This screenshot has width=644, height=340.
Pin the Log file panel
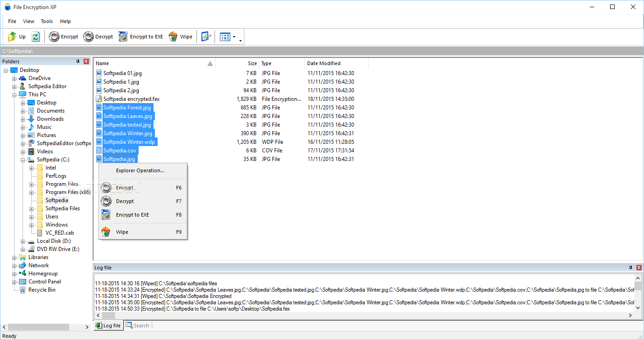coord(630,268)
